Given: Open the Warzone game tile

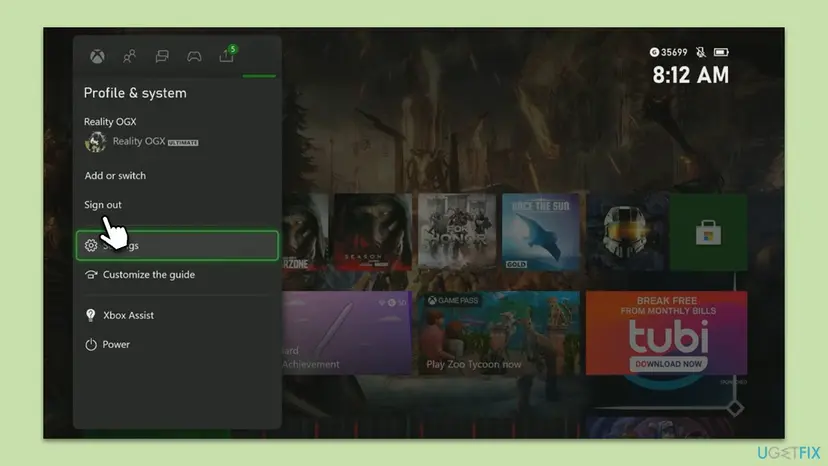Looking at the screenshot, I should (x=305, y=232).
